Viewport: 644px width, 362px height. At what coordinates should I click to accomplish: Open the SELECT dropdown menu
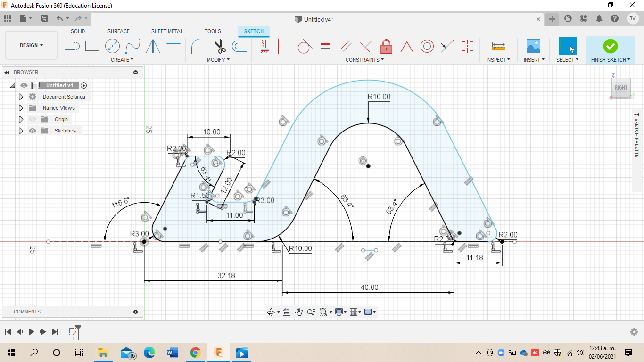567,60
